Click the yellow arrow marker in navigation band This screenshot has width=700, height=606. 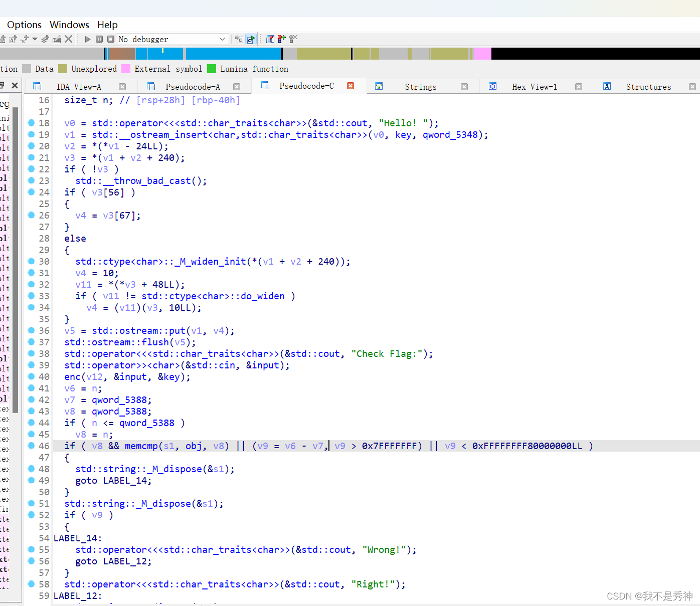162,51
